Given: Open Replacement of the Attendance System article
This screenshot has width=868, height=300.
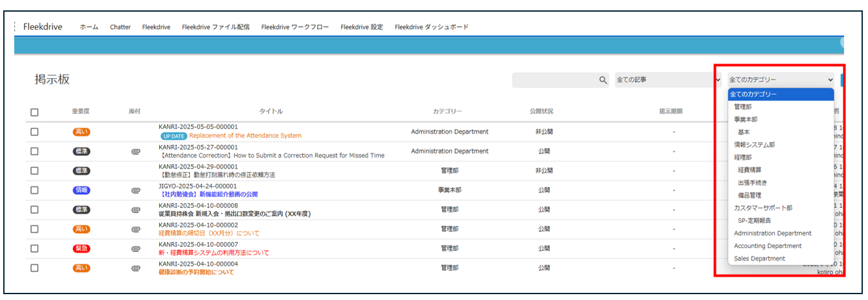Looking at the screenshot, I should pyautogui.click(x=245, y=136).
